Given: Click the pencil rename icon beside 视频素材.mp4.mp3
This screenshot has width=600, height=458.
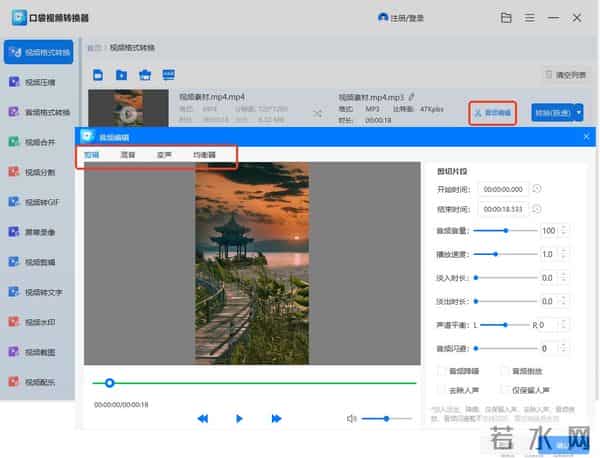Looking at the screenshot, I should click(412, 97).
